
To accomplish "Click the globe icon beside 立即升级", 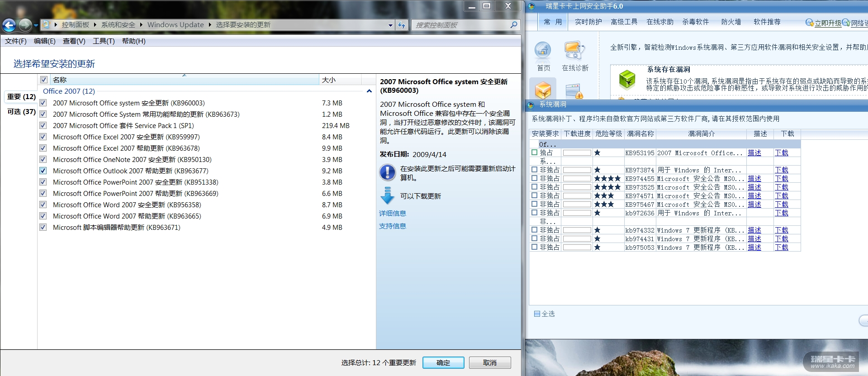I will (x=809, y=23).
